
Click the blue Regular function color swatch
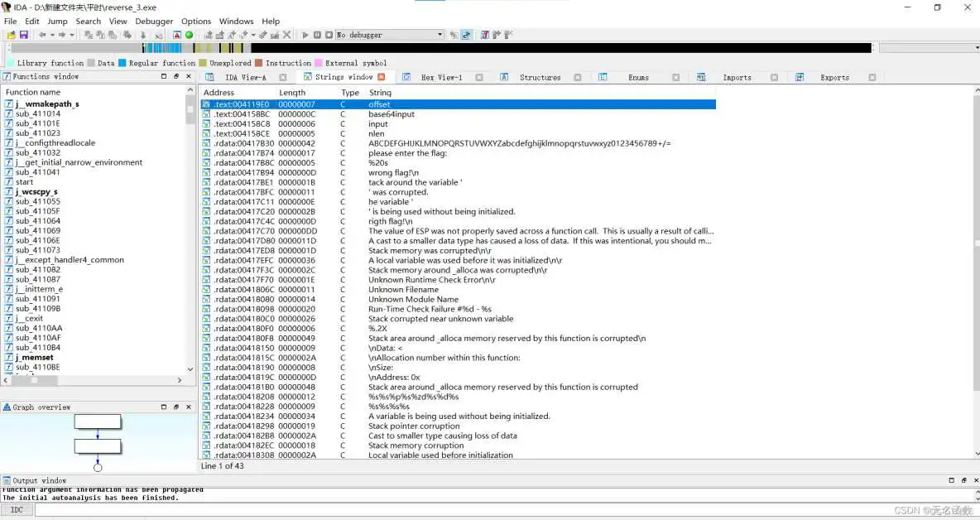pos(122,63)
